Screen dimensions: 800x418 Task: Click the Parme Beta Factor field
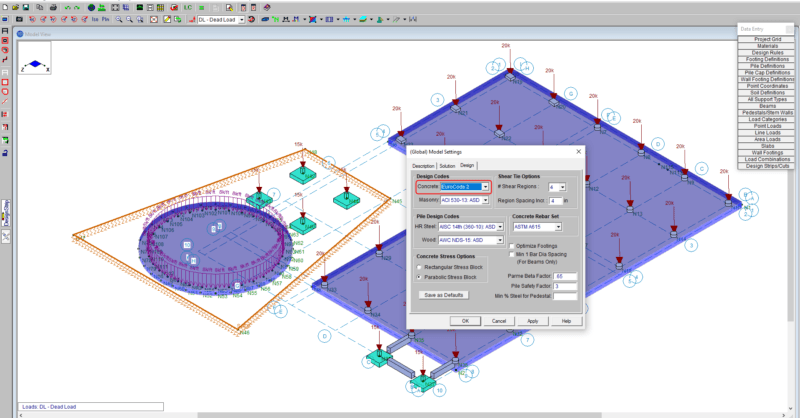tap(565, 276)
